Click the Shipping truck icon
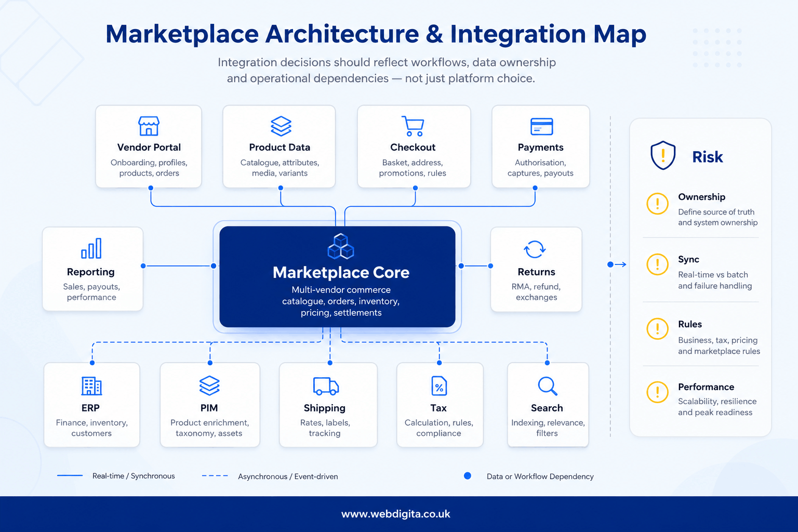Viewport: 798px width, 532px height. (326, 386)
